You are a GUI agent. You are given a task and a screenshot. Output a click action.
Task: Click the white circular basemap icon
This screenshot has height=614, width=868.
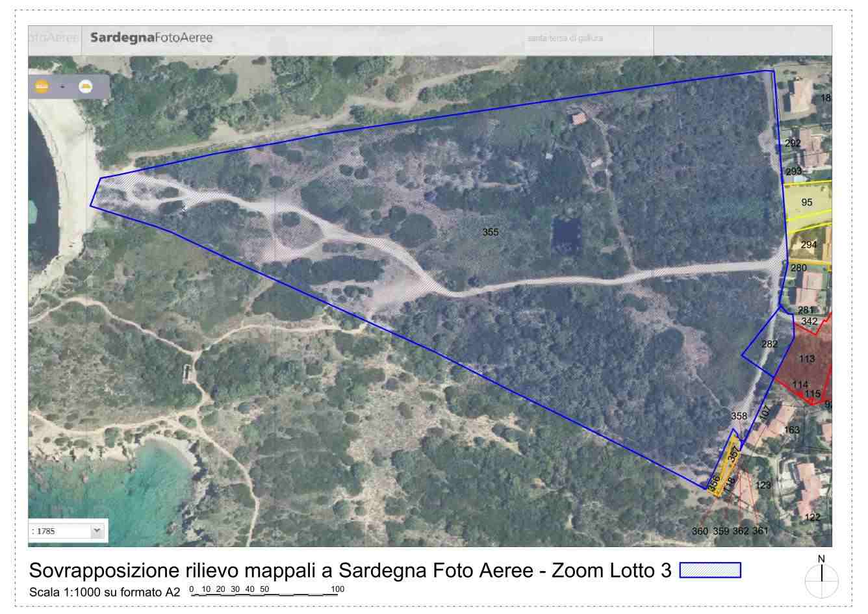pyautogui.click(x=85, y=86)
